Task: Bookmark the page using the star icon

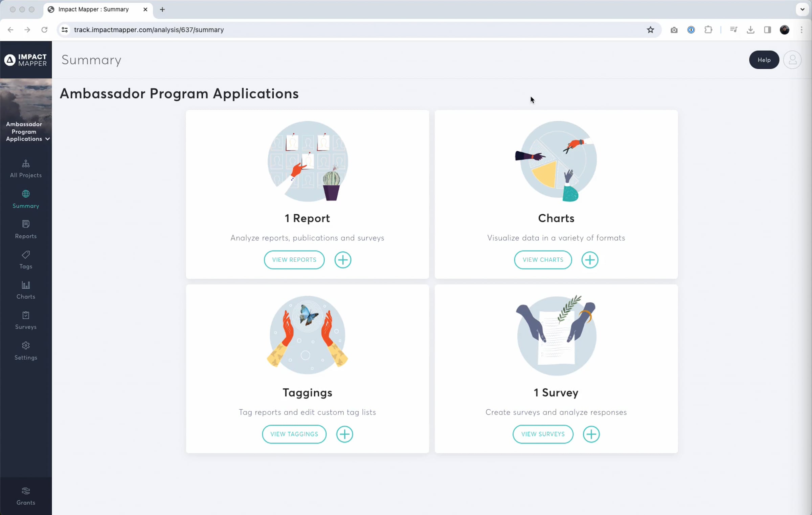Action: (650, 30)
